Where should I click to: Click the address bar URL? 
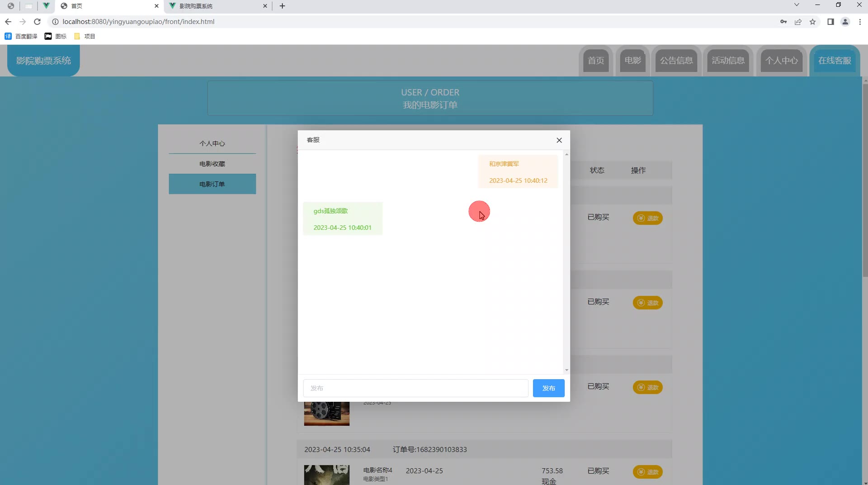[138, 22]
